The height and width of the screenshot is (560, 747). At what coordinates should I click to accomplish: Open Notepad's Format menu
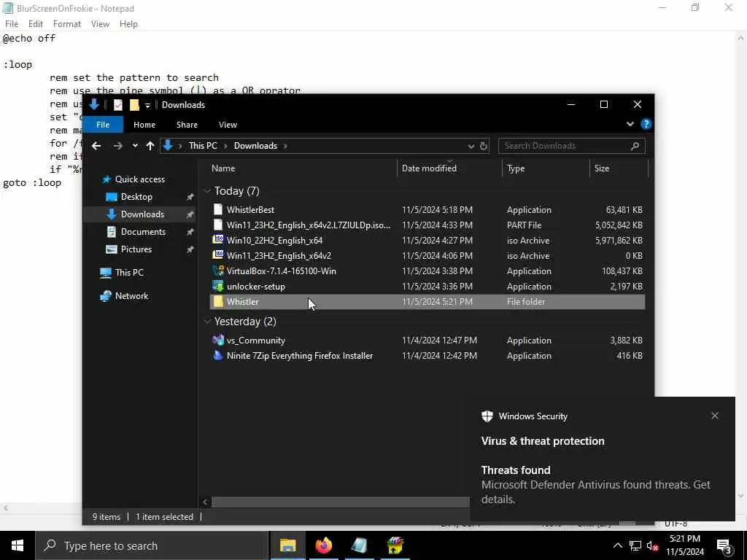click(x=66, y=24)
